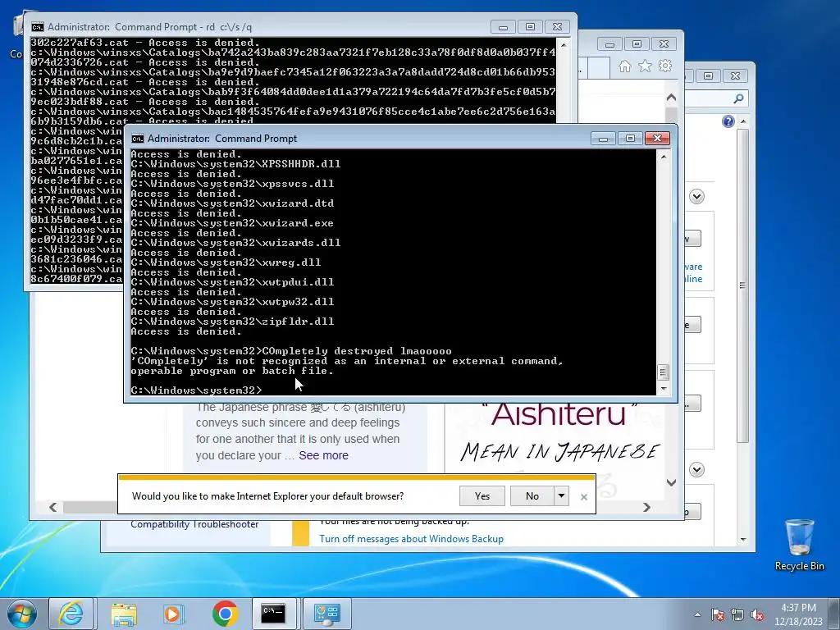Image resolution: width=840 pixels, height=630 pixels.
Task: Open the Control Panel taskbar button
Action: [x=327, y=614]
